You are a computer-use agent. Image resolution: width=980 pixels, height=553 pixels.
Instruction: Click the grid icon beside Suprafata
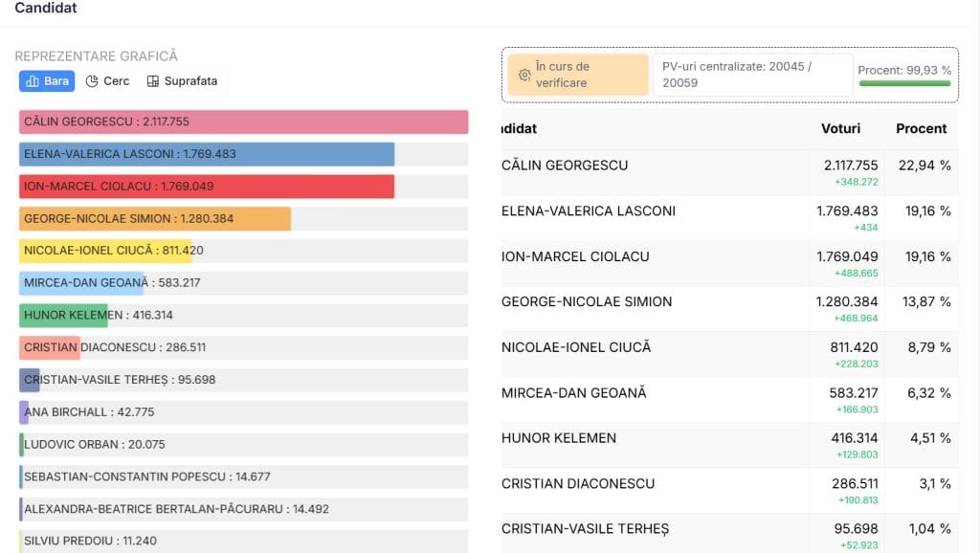tap(152, 81)
